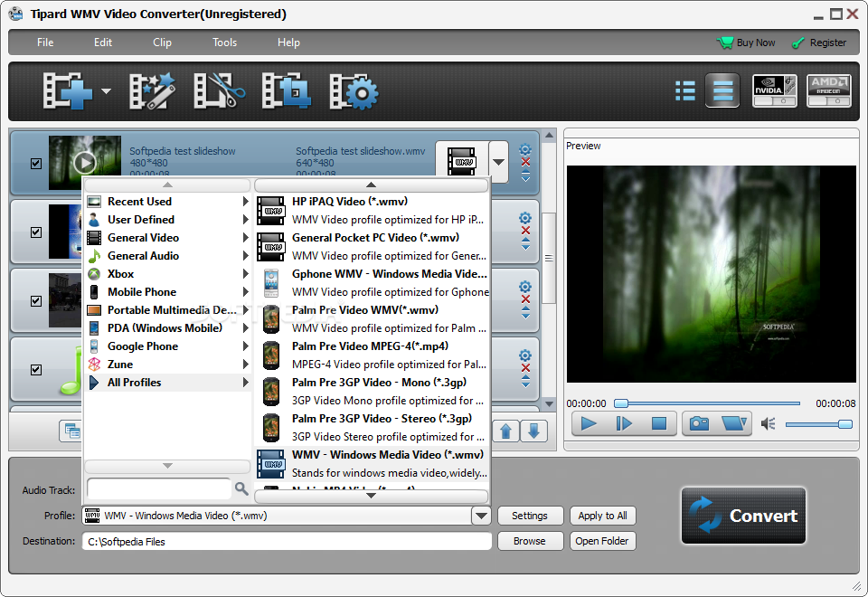Toggle NVIDIA acceleration button
This screenshot has height=597, width=868.
[775, 90]
